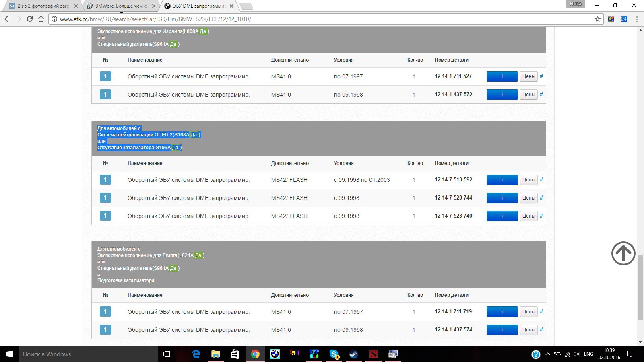The width and height of the screenshot is (644, 362).
Task: Bookmark this page with the star
Action: coord(598,19)
